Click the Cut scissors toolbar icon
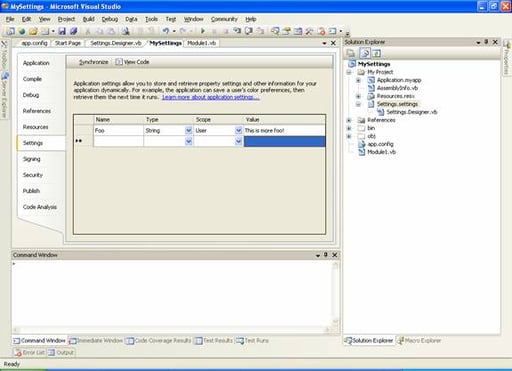512x371 pixels. pyautogui.click(x=88, y=31)
